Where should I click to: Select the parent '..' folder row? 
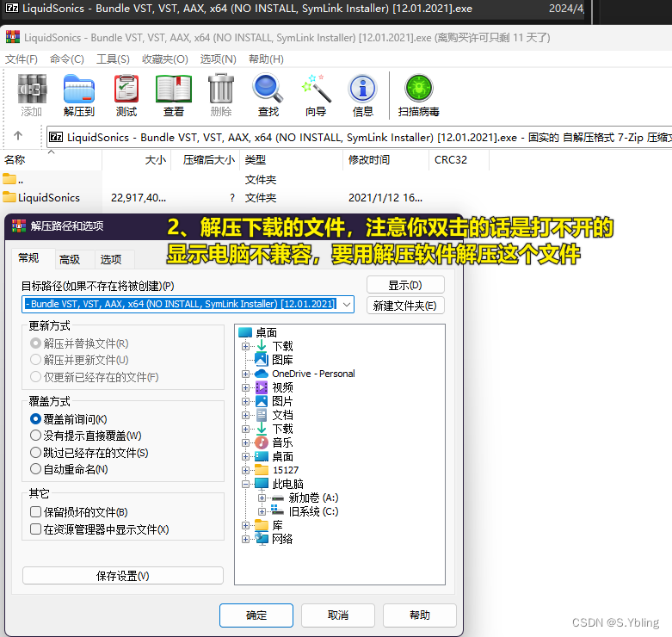coord(13,180)
